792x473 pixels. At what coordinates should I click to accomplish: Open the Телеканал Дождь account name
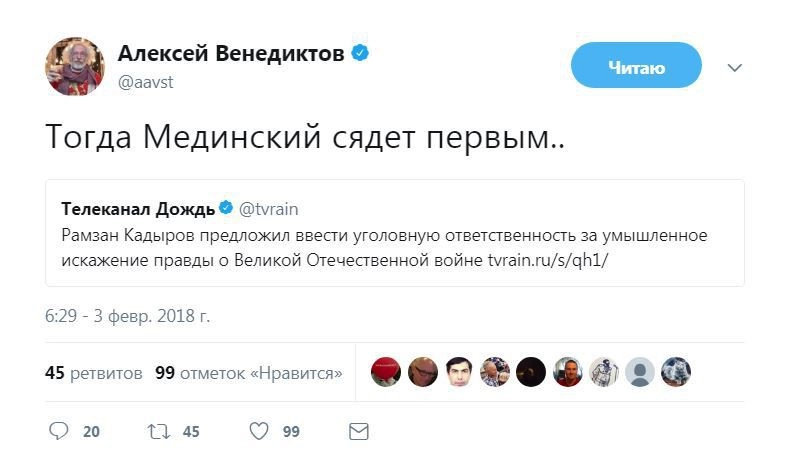(138, 208)
